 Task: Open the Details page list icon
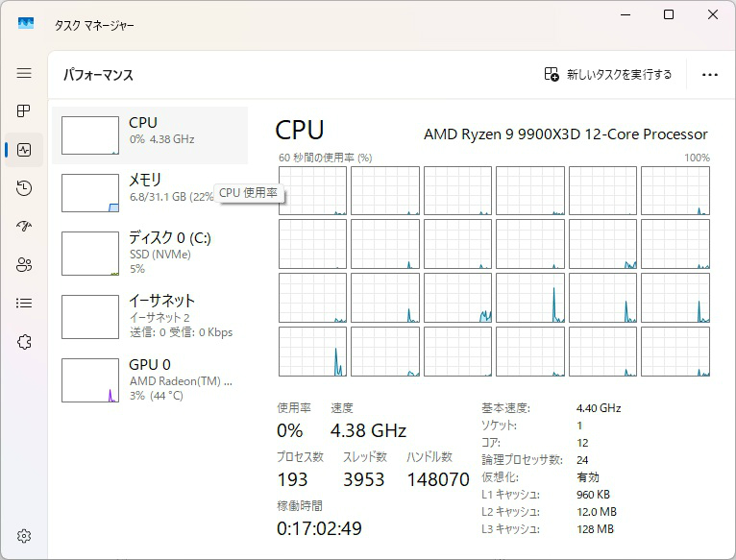(x=24, y=304)
